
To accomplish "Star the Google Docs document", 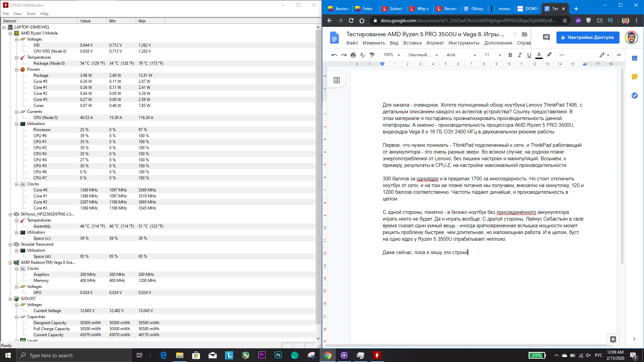I will (515, 34).
